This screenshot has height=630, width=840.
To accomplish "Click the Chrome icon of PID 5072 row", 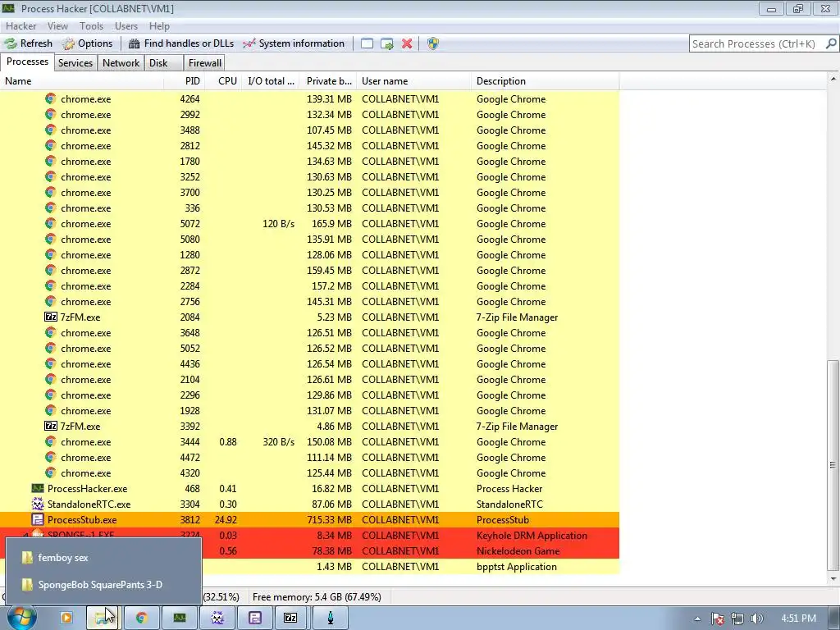I will [x=50, y=223].
